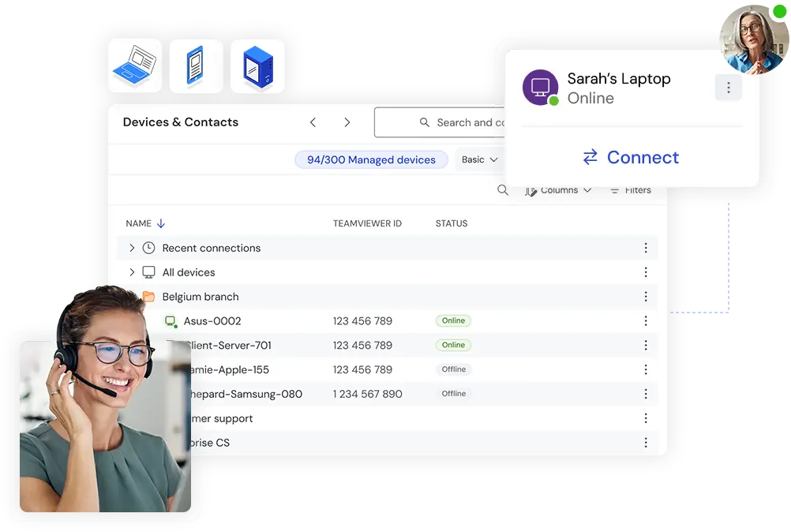Screen dimensions: 791x532
Task: Click the laptop device icon tile
Action: pyautogui.click(x=135, y=66)
